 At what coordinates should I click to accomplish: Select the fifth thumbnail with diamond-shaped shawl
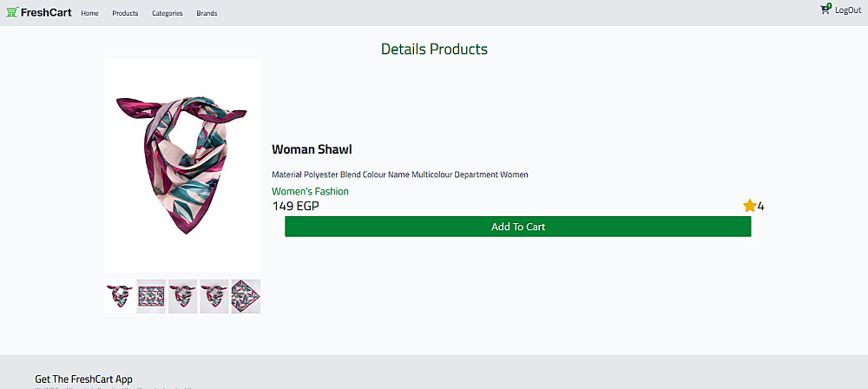point(246,296)
